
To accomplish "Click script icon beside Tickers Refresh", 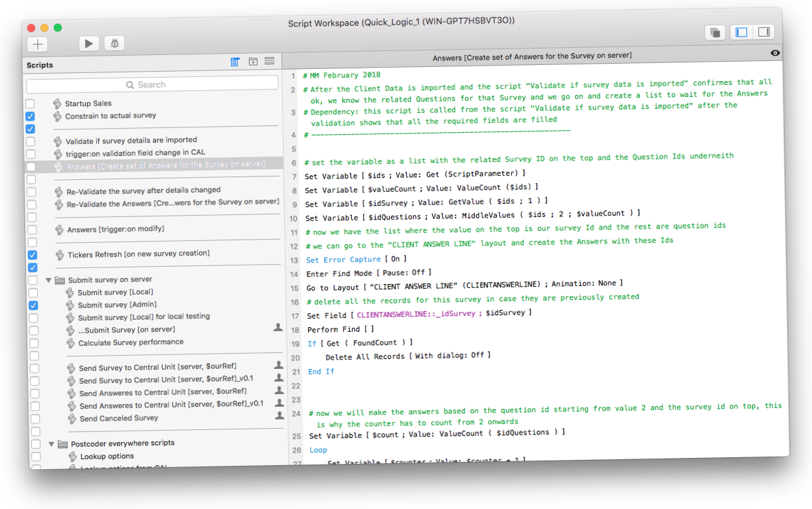I will [60, 255].
